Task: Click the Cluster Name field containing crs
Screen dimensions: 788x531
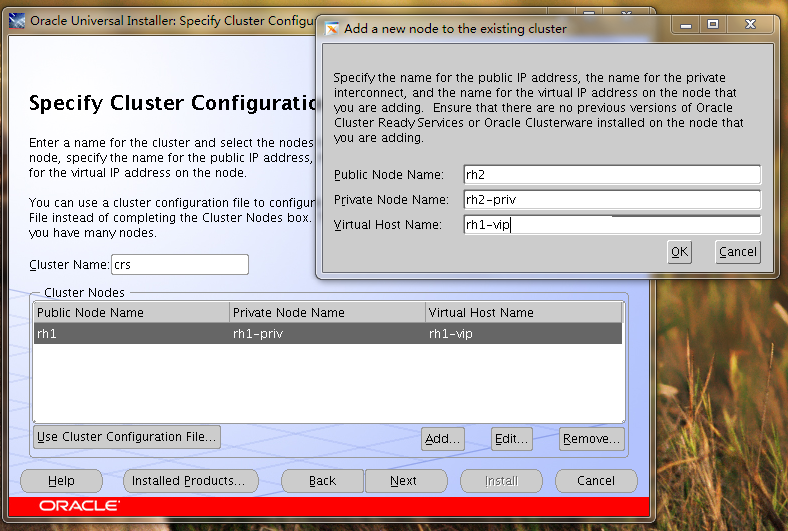Action: tap(180, 265)
